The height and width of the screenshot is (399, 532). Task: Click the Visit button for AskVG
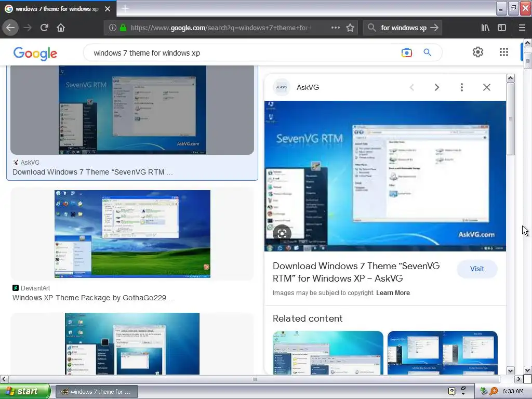tap(477, 269)
